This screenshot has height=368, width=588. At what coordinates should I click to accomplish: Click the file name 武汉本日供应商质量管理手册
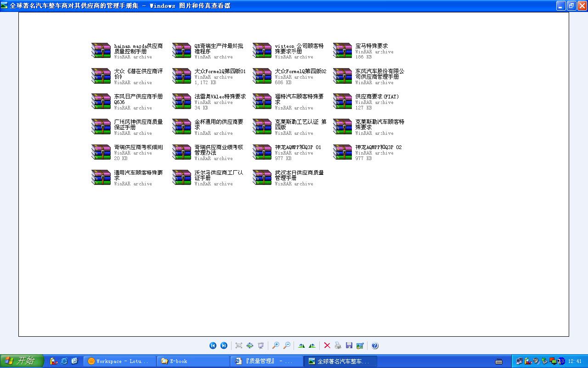tap(300, 175)
